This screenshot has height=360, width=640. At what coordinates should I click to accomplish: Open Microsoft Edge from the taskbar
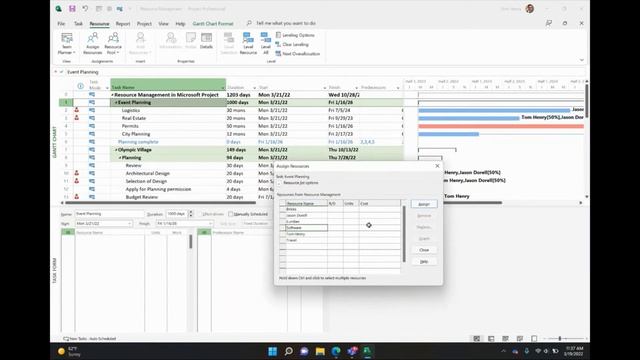coord(336,351)
